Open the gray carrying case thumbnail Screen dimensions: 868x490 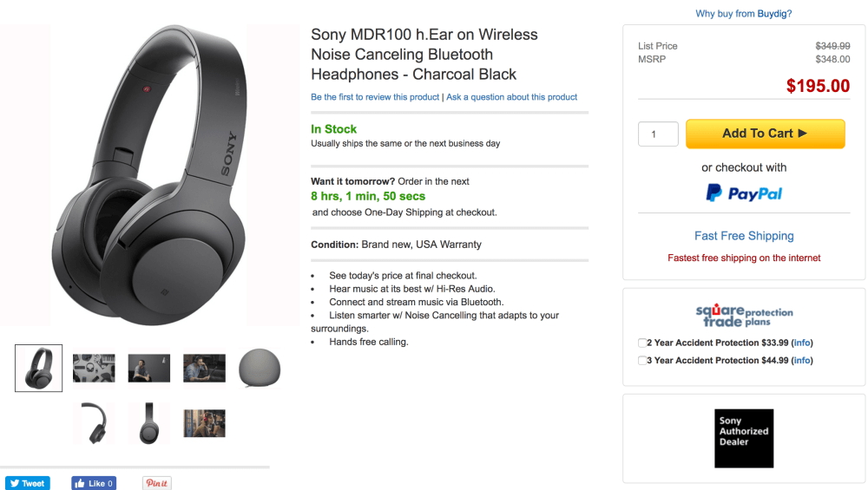click(x=260, y=368)
